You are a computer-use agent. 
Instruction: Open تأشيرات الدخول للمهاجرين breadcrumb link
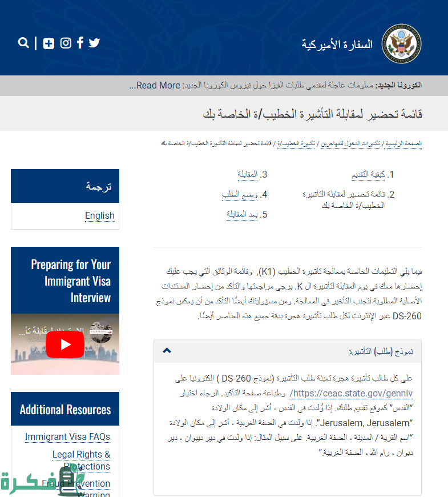pos(350,143)
